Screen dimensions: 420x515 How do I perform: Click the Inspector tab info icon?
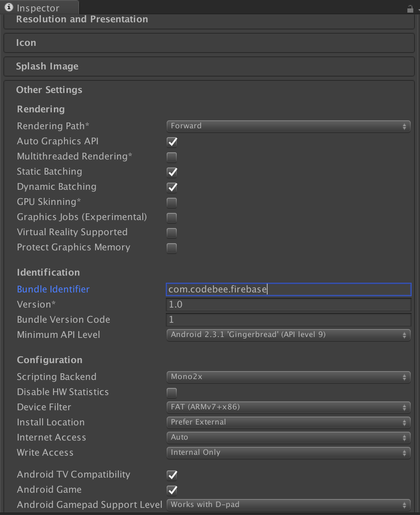tap(8, 8)
